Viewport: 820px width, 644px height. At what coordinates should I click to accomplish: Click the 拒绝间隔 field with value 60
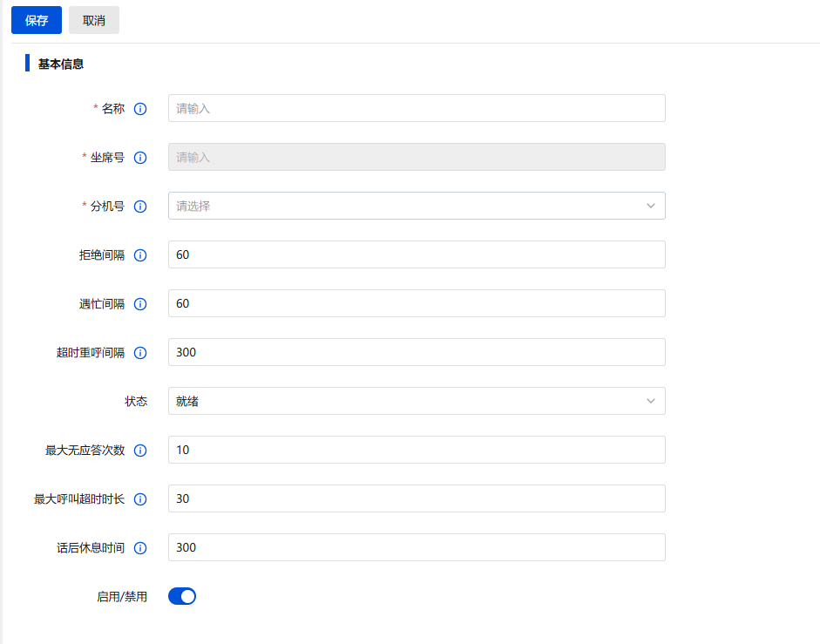417,254
